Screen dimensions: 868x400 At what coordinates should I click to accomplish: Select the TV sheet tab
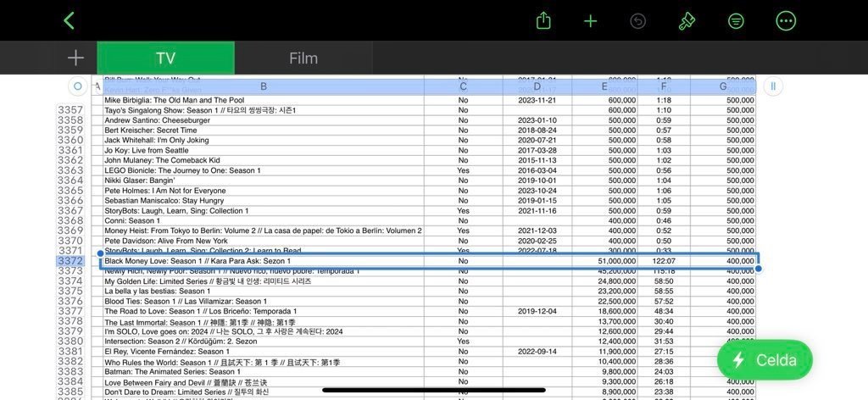[x=165, y=58]
